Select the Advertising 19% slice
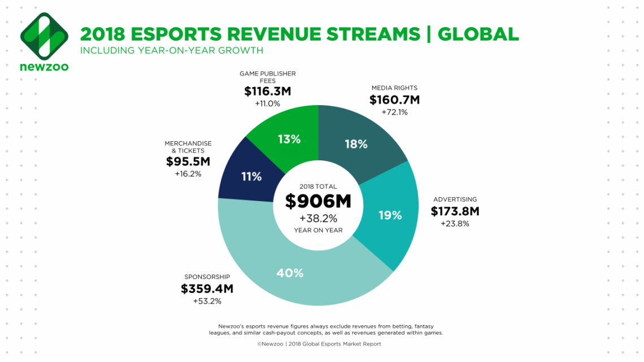The height and width of the screenshot is (362, 644). point(390,215)
